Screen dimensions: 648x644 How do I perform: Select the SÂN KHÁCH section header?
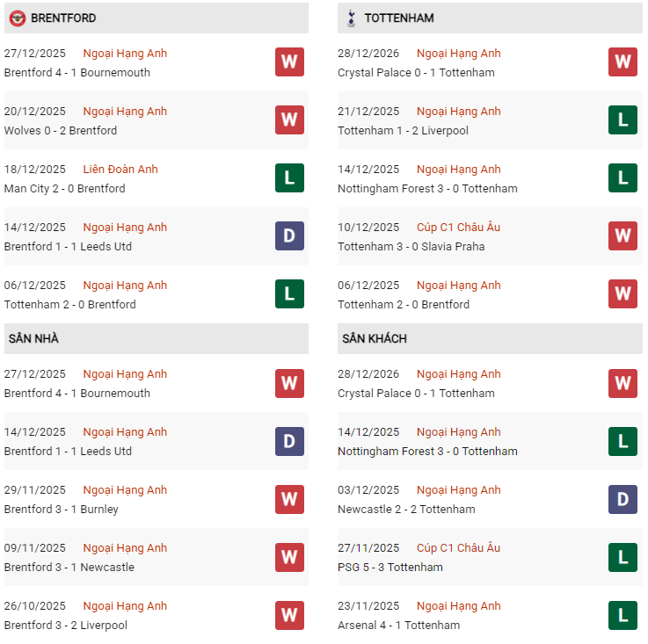(375, 338)
